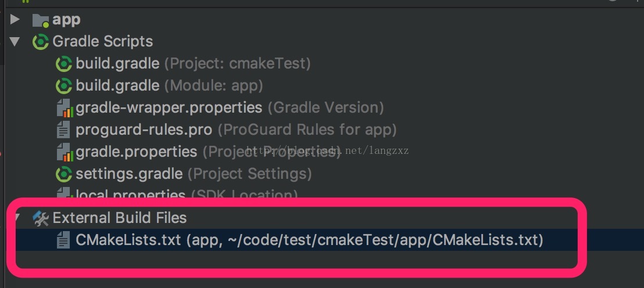This screenshot has height=288, width=644.
Task: Click the settings.gradle Gradle icon
Action: (64, 174)
